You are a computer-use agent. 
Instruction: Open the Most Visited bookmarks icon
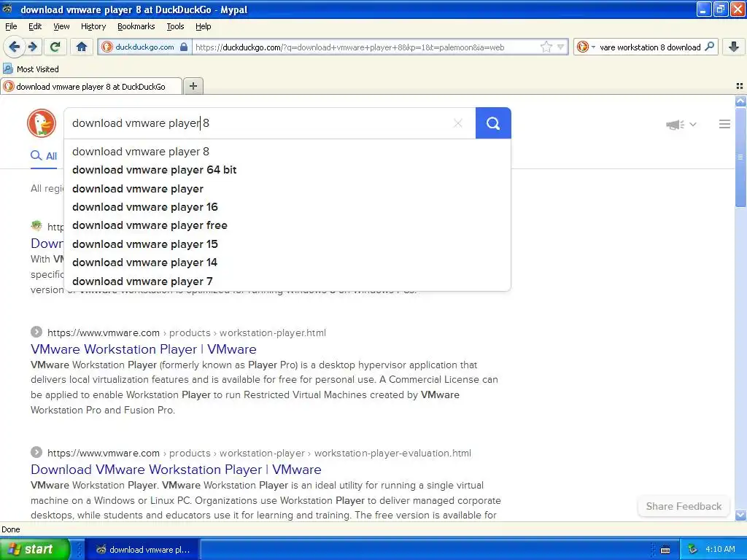pos(8,69)
